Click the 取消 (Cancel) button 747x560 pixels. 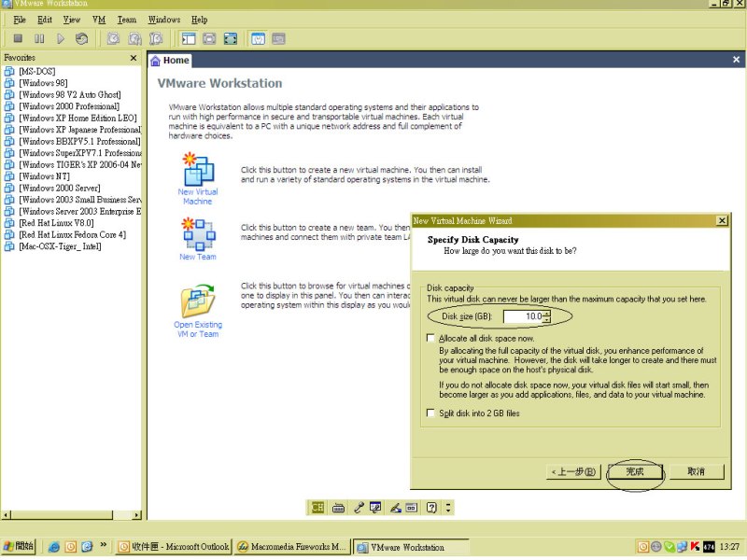tap(697, 472)
